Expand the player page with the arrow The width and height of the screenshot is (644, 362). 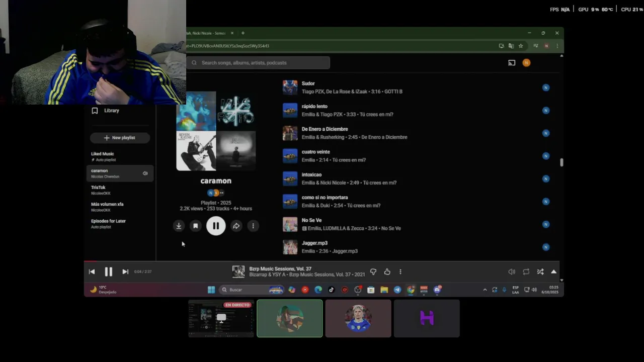pyautogui.click(x=554, y=271)
